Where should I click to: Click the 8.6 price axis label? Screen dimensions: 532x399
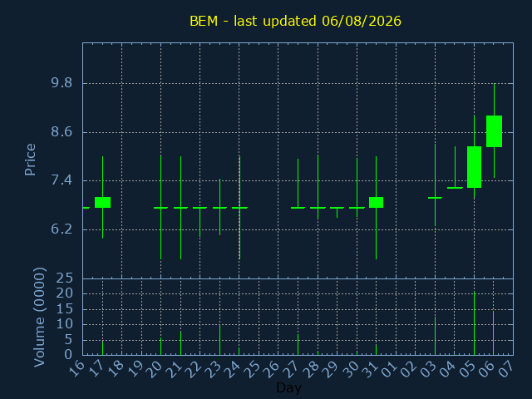click(62, 131)
